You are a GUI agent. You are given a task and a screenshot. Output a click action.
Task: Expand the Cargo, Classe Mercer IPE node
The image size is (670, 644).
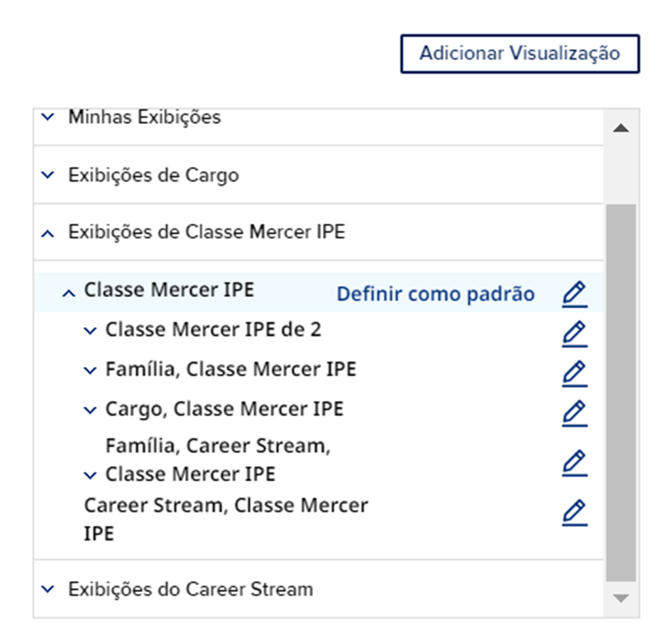90,410
